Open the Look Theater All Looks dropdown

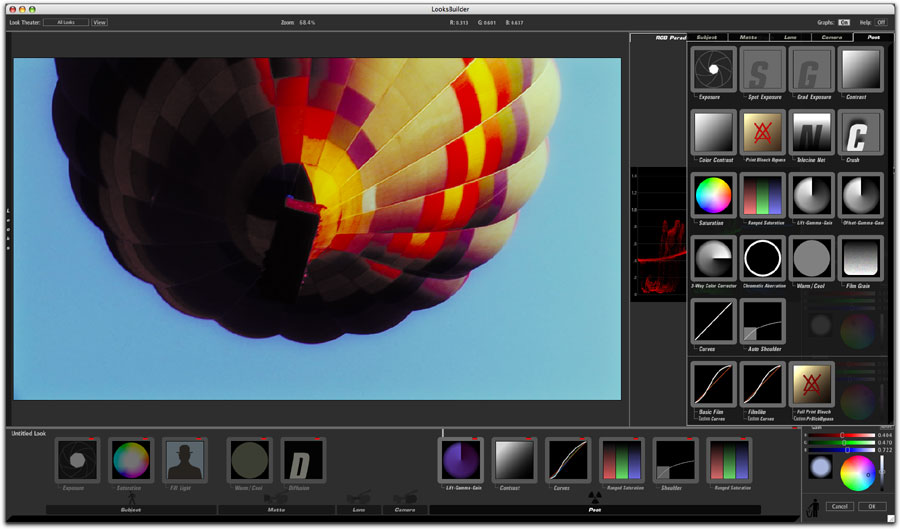point(66,22)
